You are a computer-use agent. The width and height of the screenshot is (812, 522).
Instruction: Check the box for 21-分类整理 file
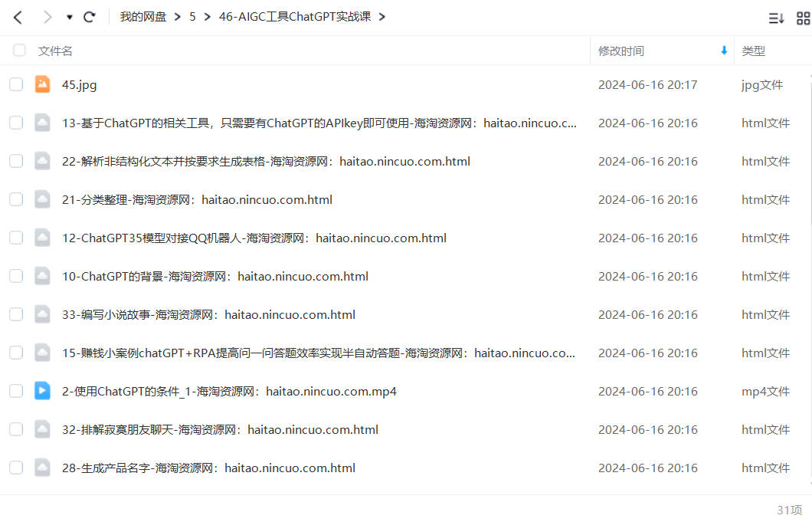click(16, 199)
